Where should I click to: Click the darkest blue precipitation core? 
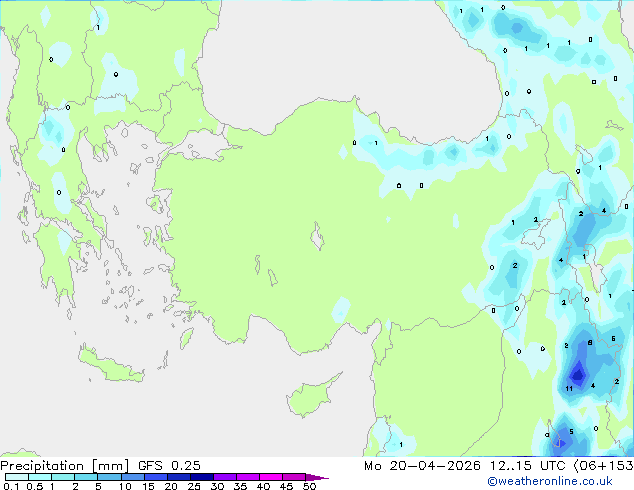click(x=577, y=374)
